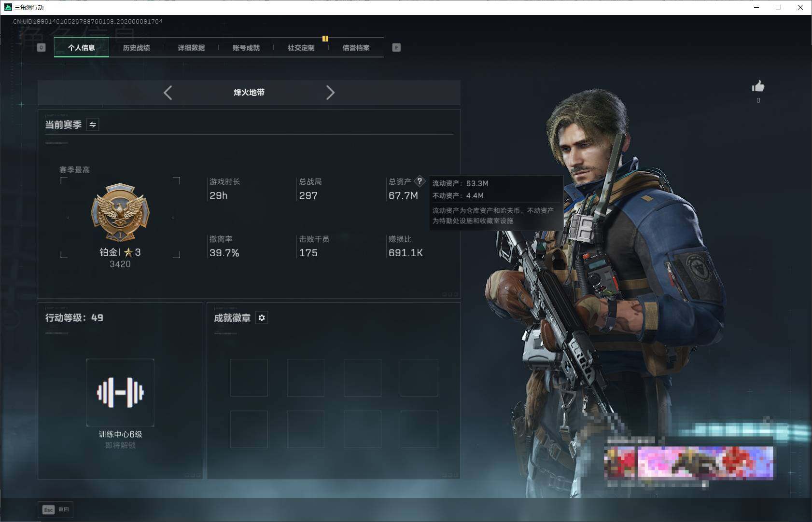
Task: Click the 训练中心 dumbbell icon
Action: tap(120, 392)
